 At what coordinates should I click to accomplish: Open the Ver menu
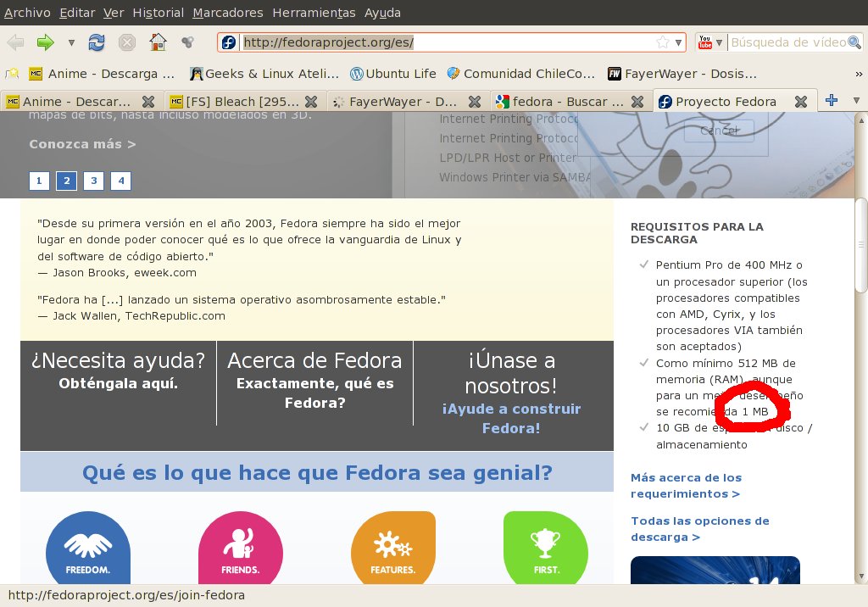coord(114,12)
